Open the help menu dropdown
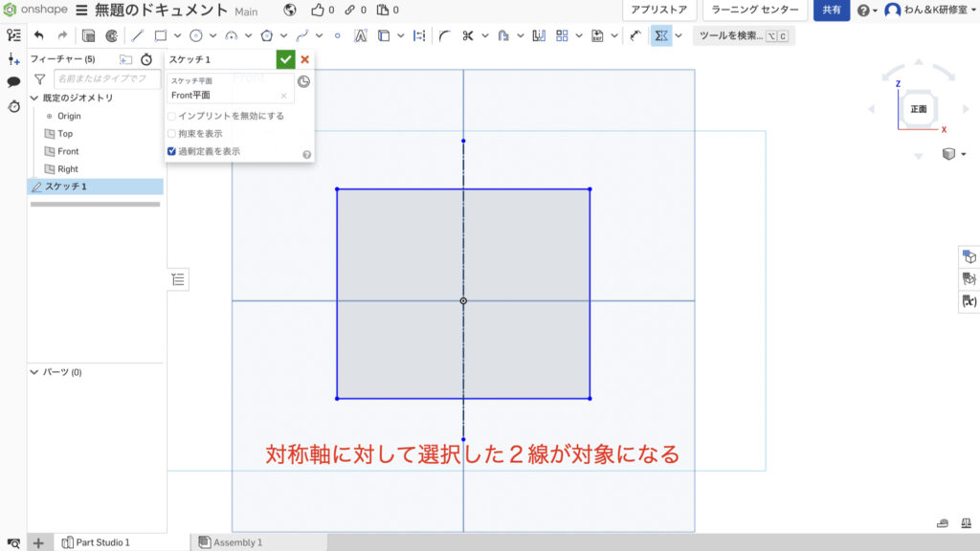980x551 pixels. coord(867,10)
